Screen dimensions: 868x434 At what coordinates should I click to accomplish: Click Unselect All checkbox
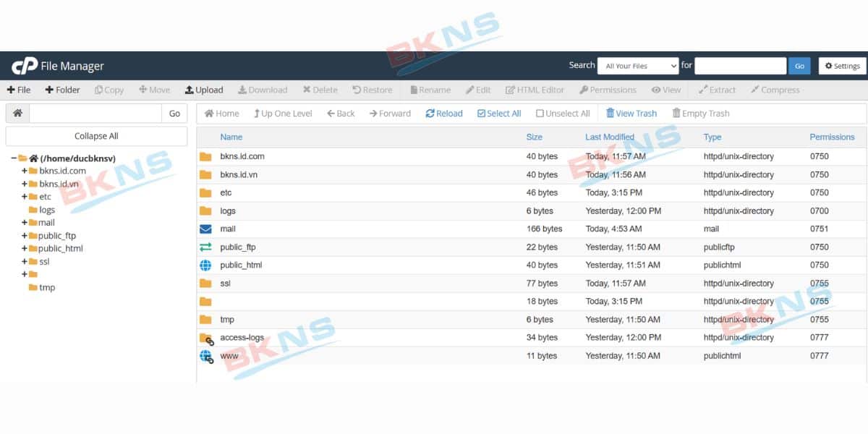563,114
